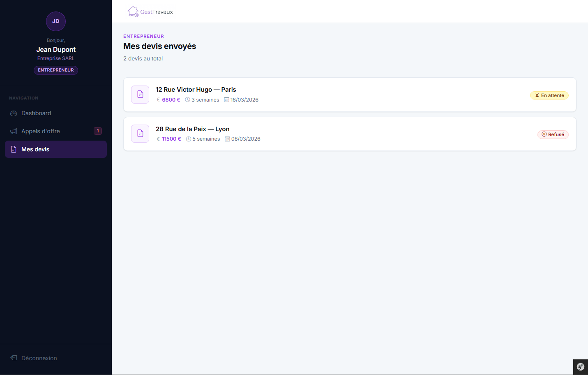Click the En attente status badge
Viewport: 588px width, 375px height.
[x=549, y=95]
